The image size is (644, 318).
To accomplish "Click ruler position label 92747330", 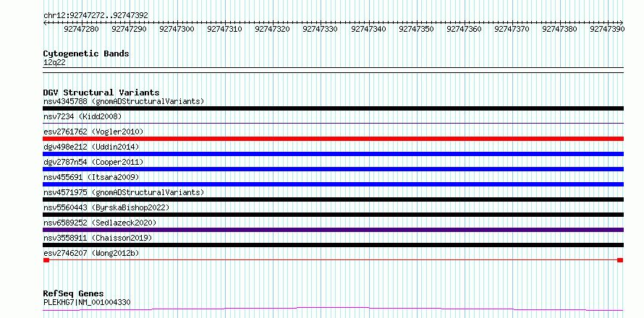I will [x=320, y=29].
